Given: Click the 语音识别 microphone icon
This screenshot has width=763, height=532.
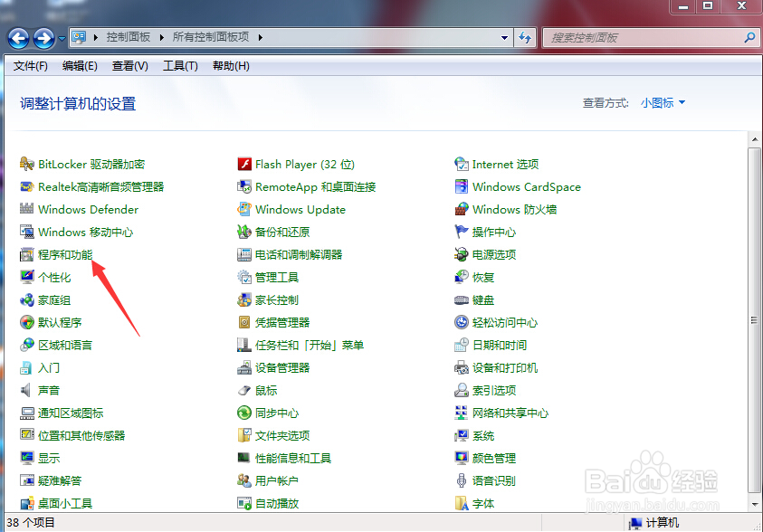Looking at the screenshot, I should point(462,480).
